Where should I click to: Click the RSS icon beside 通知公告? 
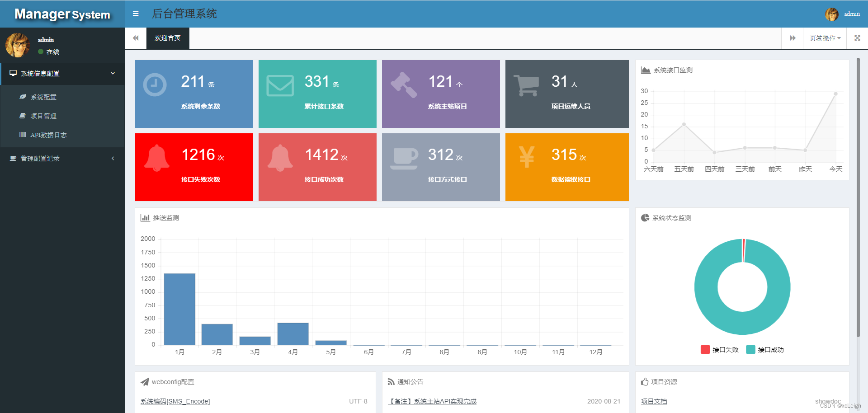(x=391, y=382)
